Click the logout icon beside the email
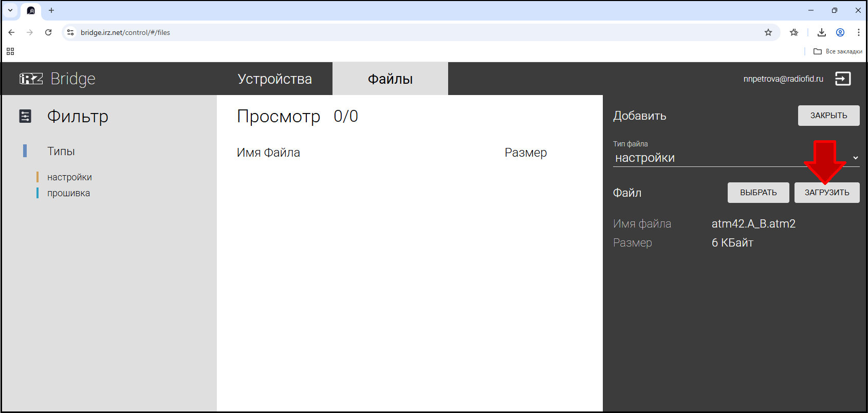This screenshot has height=413, width=868. (x=842, y=79)
